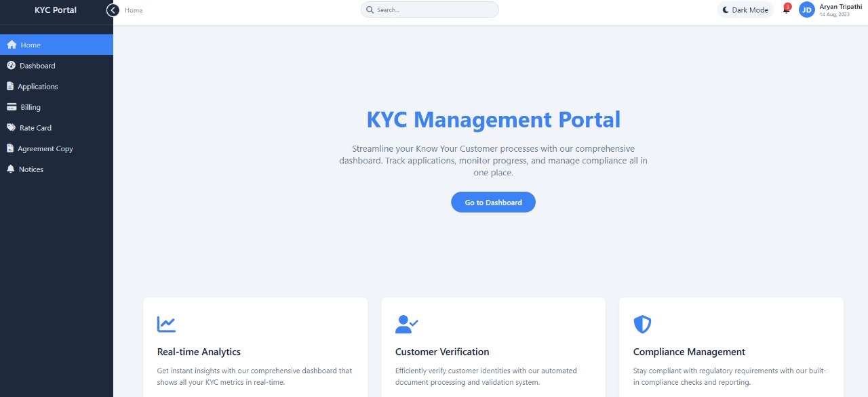Viewport: 868px width, 397px height.
Task: Click the Compliance Management shield icon
Action: 642,325
